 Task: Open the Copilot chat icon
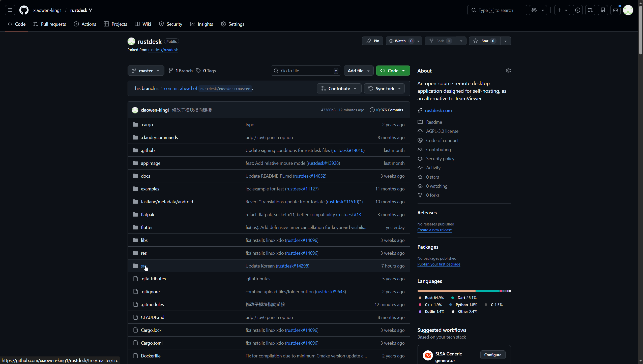(534, 10)
